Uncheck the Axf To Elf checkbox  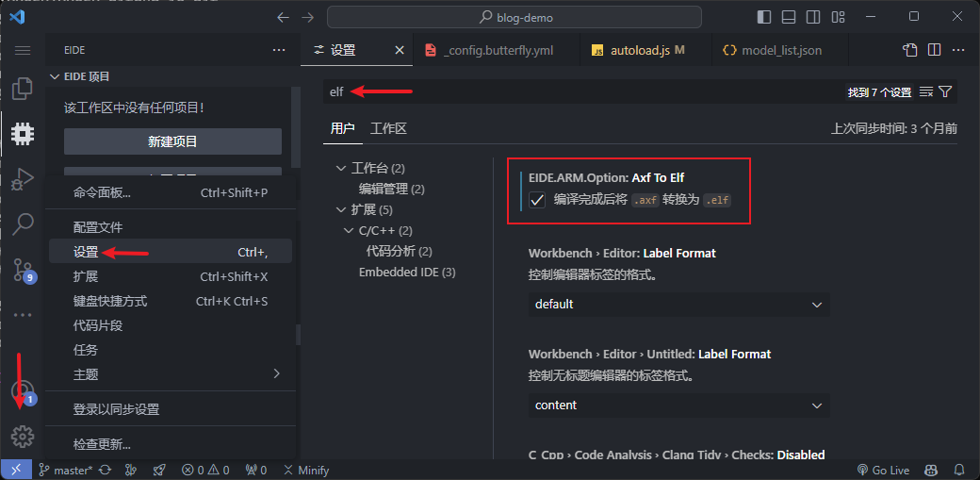coord(537,200)
